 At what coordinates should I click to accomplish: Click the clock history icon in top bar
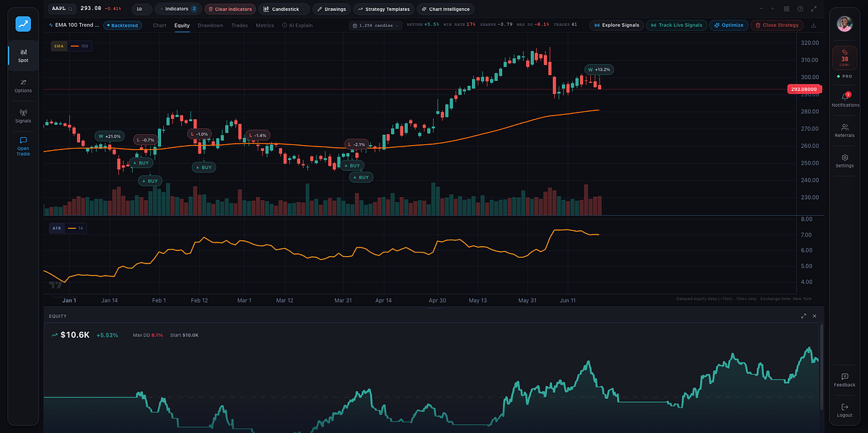point(800,9)
